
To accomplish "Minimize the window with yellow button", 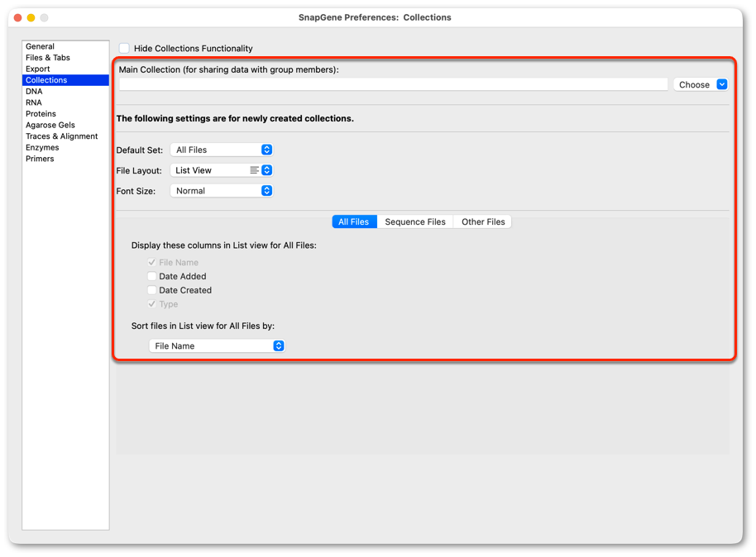I will point(31,18).
